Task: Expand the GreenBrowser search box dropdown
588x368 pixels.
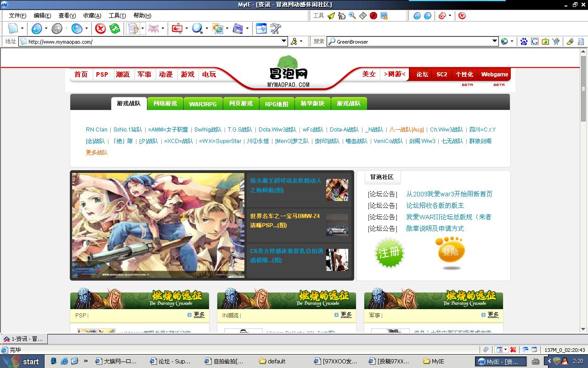Action: [495, 41]
